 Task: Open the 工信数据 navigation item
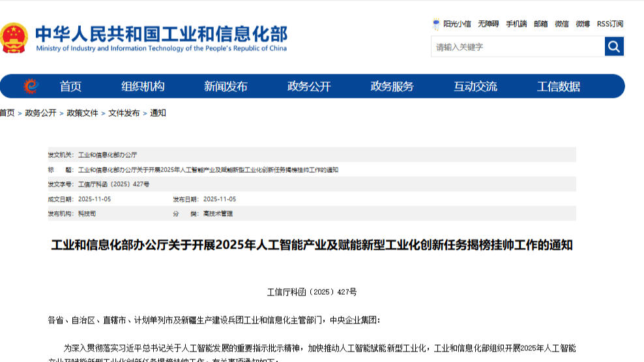(558, 86)
